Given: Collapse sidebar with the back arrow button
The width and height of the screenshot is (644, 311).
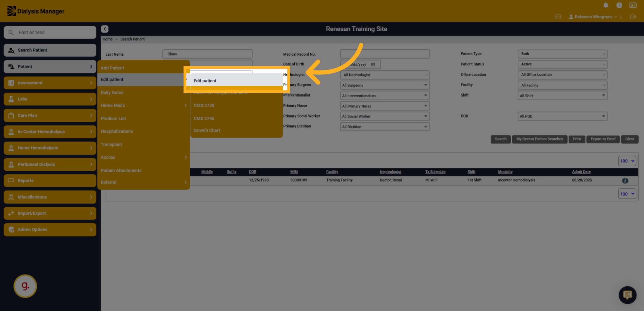Looking at the screenshot, I should (105, 29).
